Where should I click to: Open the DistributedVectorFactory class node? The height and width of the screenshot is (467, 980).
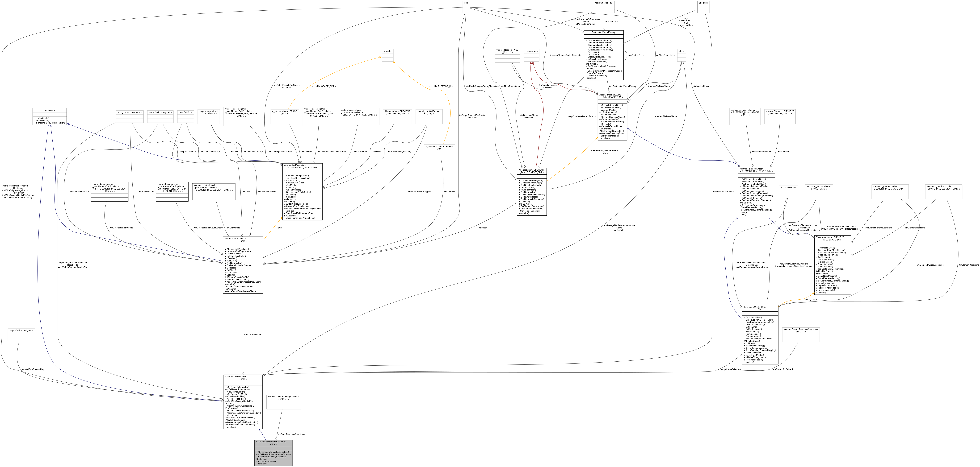click(603, 55)
